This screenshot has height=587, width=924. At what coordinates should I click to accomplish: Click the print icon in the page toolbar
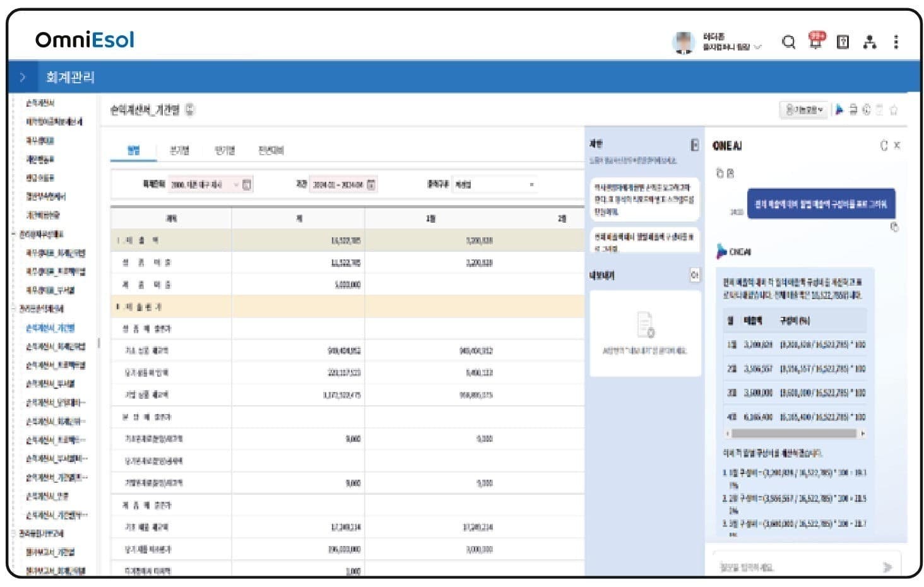853,110
